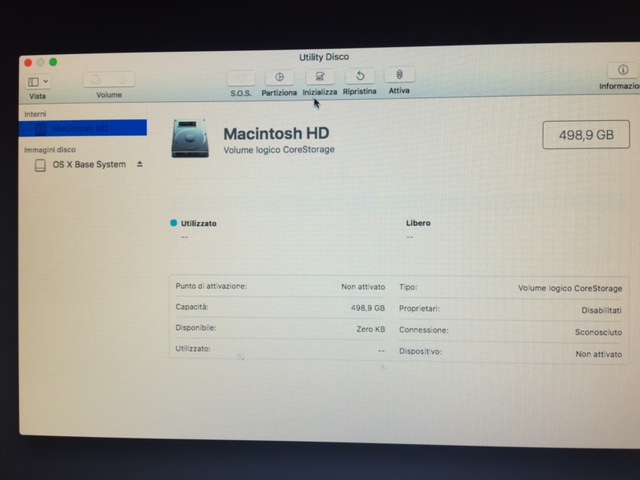Click the add volume icon

(x=96, y=80)
